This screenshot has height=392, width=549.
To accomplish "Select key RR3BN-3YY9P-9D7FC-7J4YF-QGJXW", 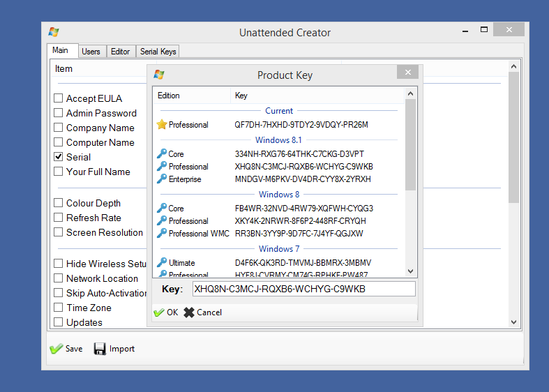I will click(x=299, y=234).
